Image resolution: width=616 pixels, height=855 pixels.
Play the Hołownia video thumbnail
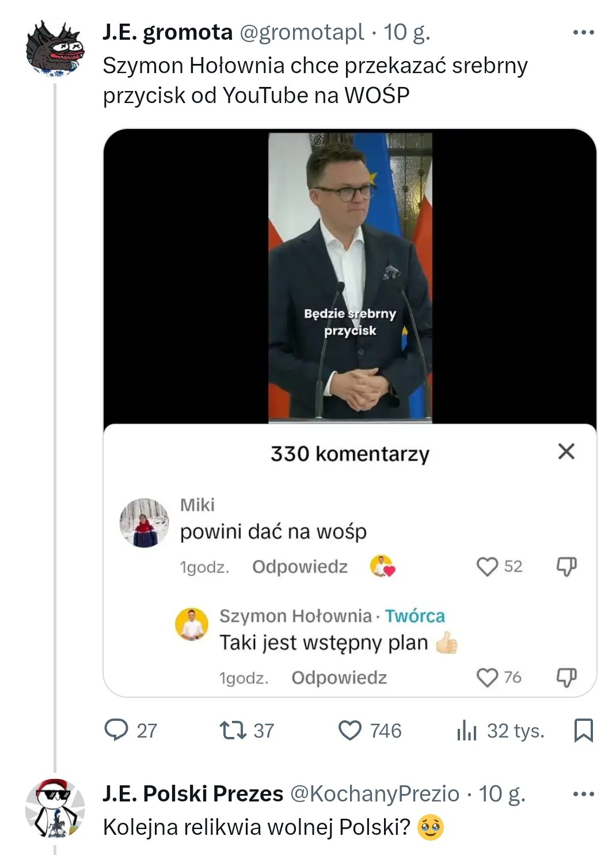point(350,276)
